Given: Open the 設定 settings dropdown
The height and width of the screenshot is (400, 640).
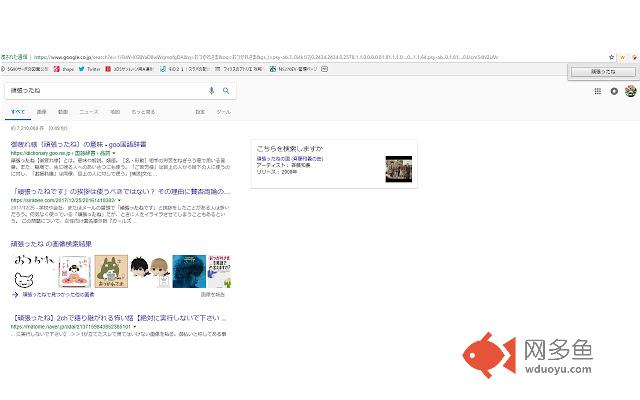Looking at the screenshot, I should click(199, 112).
